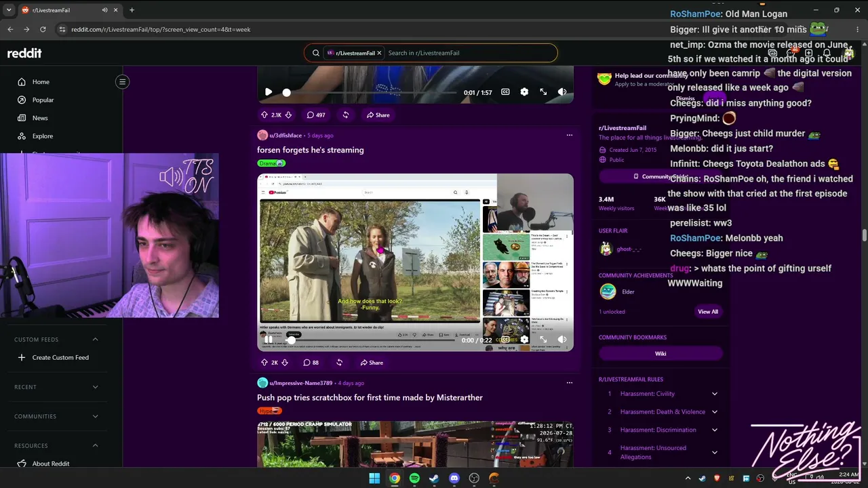Enter fullscreen on the forsen video
The width and height of the screenshot is (868, 488).
[543, 340]
